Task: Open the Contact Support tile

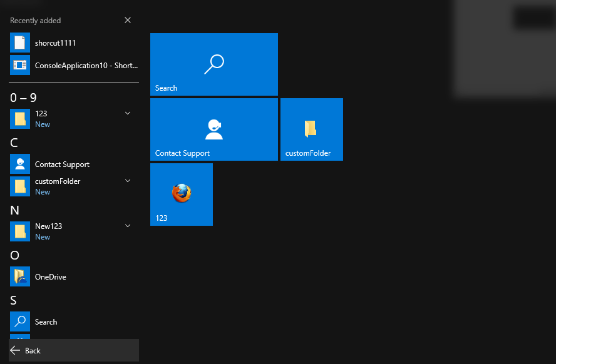Action: tap(214, 129)
